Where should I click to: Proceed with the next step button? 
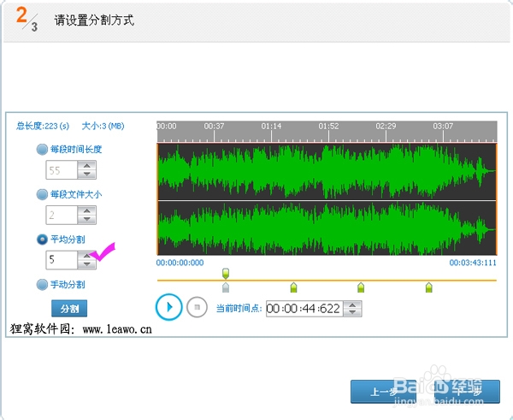point(467,392)
